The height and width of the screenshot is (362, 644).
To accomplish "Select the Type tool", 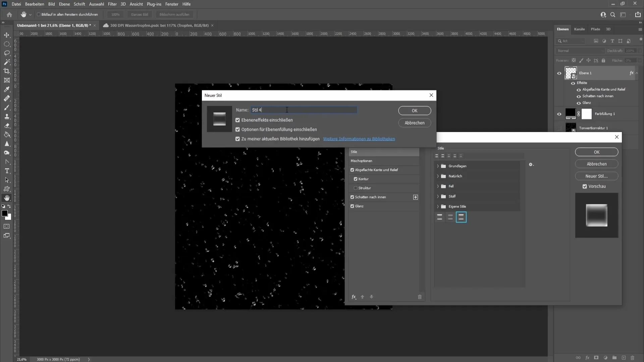I will (x=7, y=171).
